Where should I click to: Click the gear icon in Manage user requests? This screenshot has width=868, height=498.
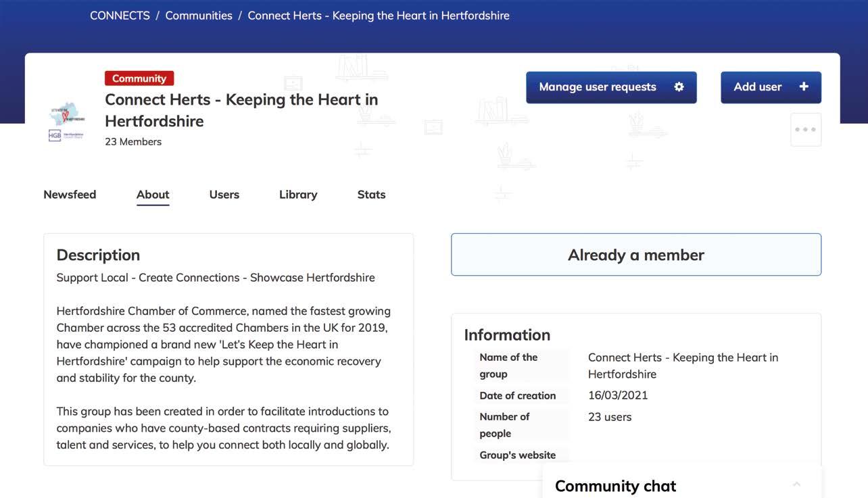click(679, 87)
